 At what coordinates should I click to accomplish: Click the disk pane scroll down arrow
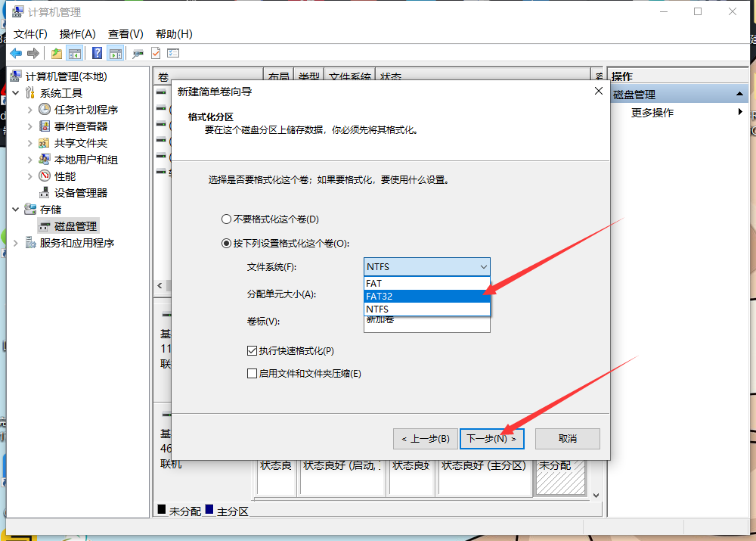point(596,496)
